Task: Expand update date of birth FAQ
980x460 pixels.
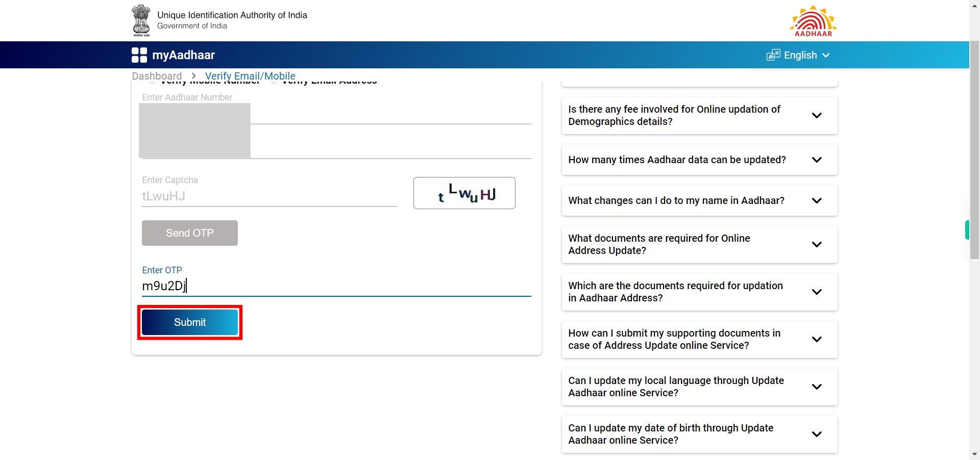Action: point(700,434)
